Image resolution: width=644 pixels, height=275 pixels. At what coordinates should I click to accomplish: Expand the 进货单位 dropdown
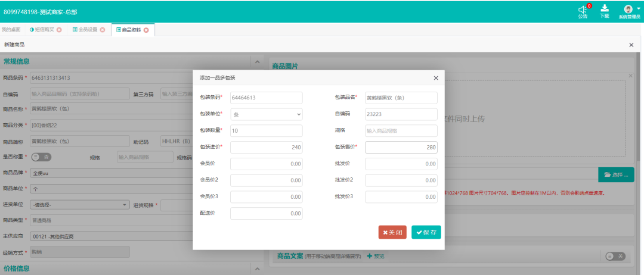coord(80,205)
